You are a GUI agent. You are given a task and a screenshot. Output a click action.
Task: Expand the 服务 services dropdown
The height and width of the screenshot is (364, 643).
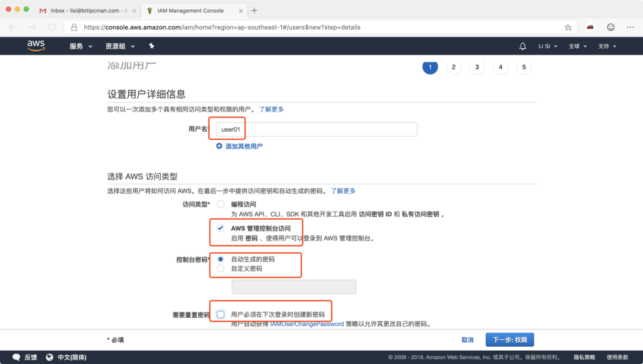coord(81,46)
